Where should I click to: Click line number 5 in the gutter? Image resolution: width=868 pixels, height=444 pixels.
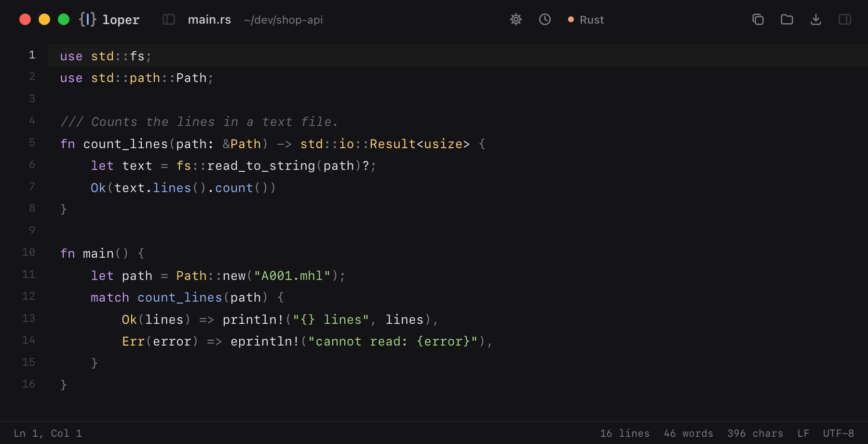coord(32,142)
